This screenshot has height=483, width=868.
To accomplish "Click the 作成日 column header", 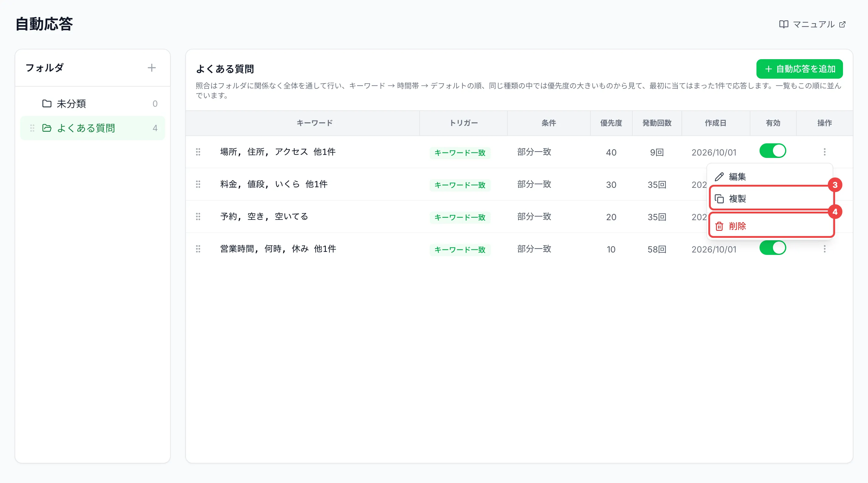I will (x=715, y=123).
